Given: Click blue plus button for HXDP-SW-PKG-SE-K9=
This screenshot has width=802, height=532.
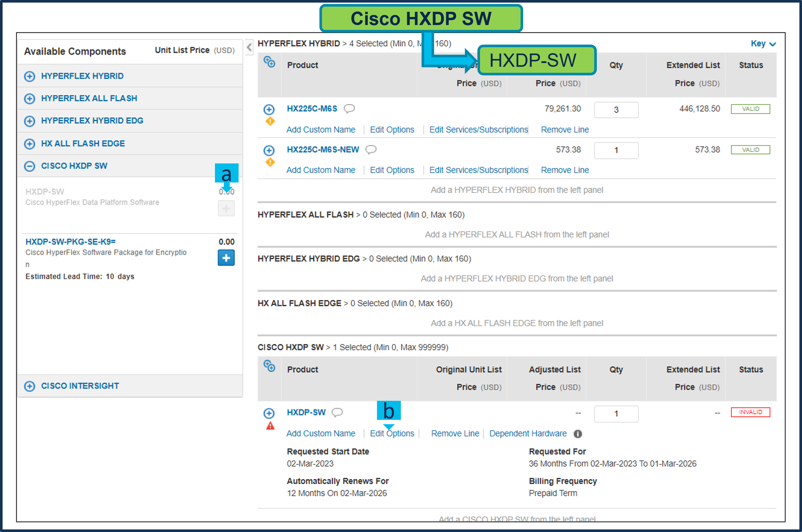Looking at the screenshot, I should [226, 258].
